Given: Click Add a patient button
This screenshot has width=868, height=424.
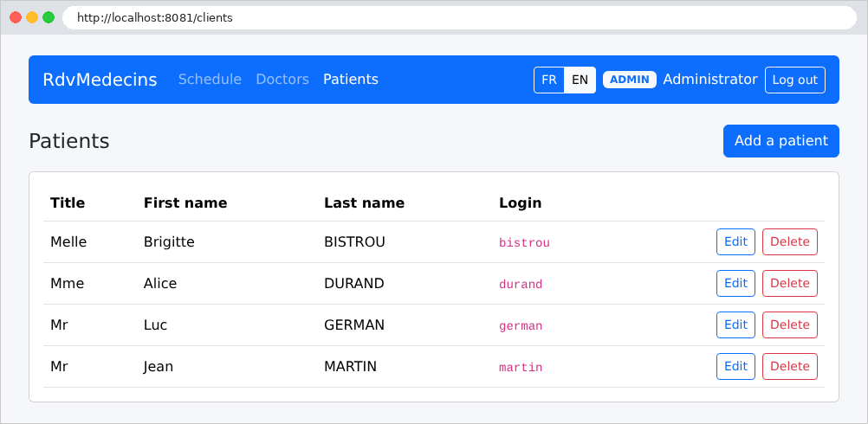Looking at the screenshot, I should [x=781, y=141].
